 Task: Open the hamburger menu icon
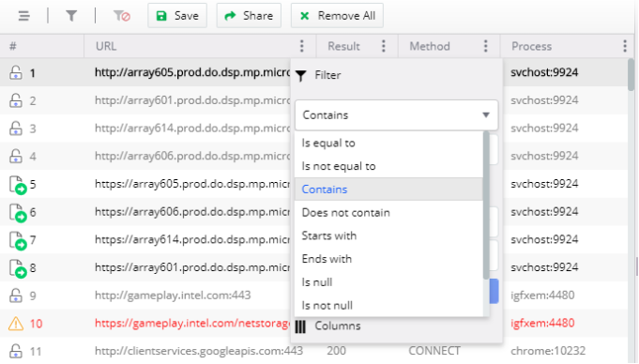(x=24, y=16)
